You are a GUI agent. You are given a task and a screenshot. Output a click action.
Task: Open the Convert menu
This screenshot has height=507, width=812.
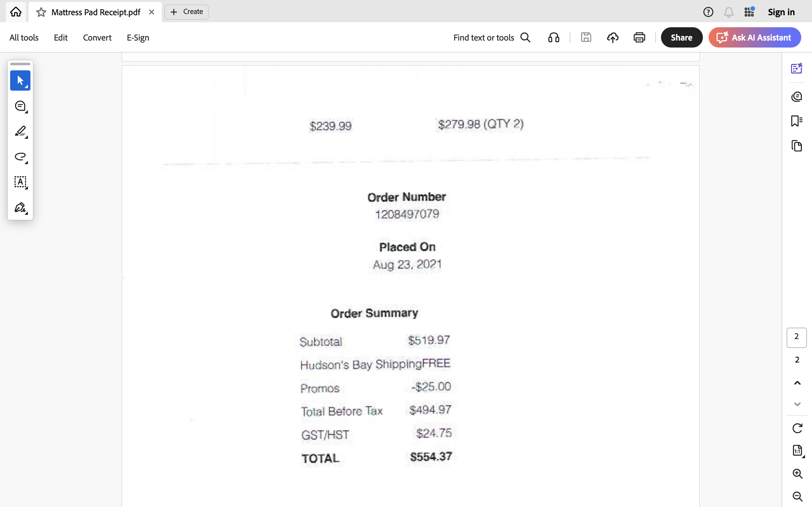click(x=97, y=38)
